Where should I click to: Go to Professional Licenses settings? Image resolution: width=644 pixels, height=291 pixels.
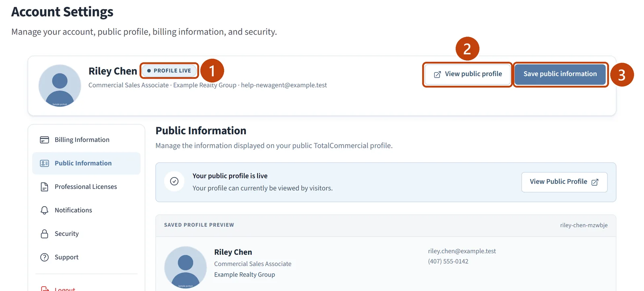(86, 187)
